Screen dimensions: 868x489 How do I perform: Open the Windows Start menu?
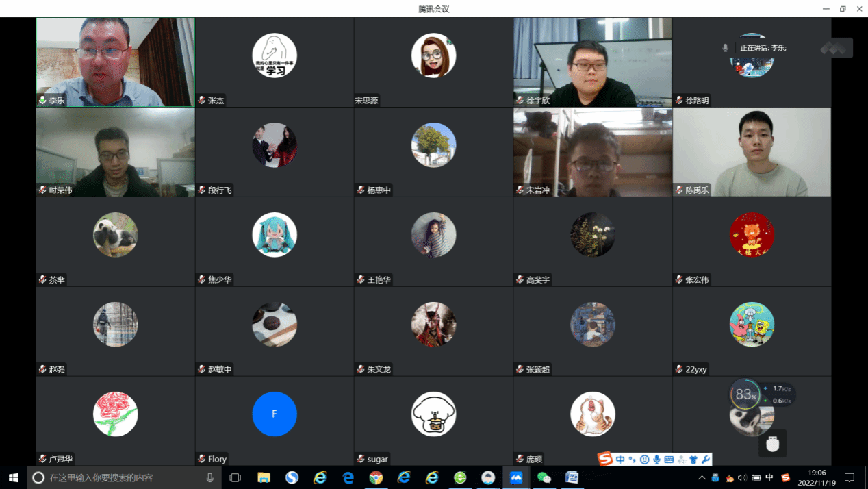click(x=13, y=477)
